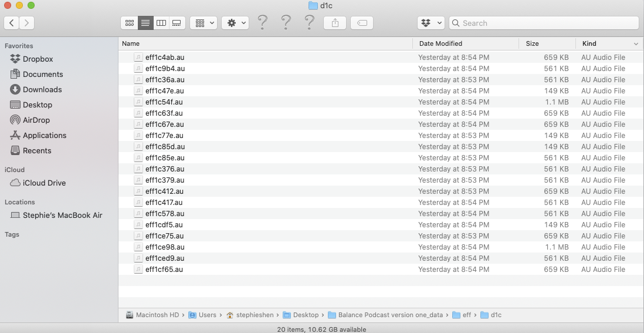Switch to gallery view

click(177, 23)
